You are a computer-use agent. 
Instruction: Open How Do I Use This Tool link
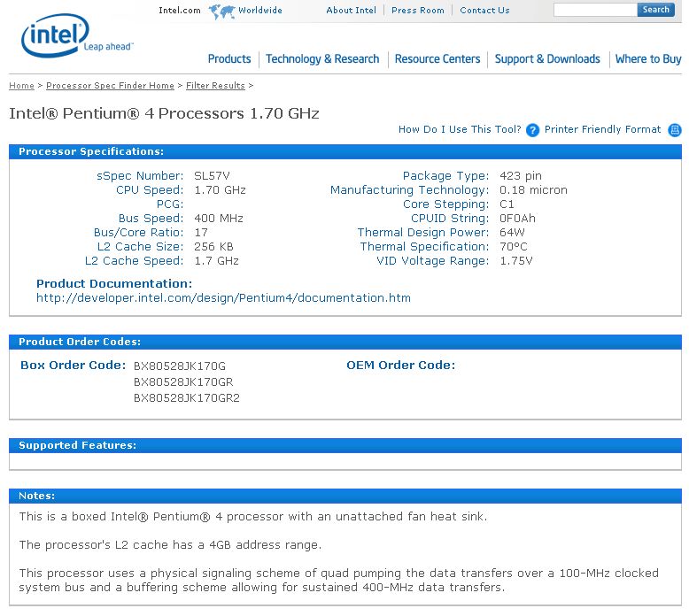[460, 129]
